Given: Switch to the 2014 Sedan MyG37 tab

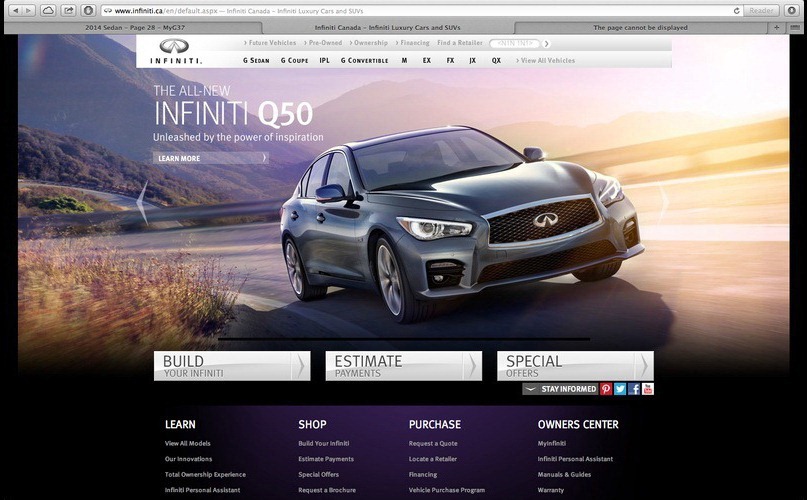Looking at the screenshot, I should (135, 27).
